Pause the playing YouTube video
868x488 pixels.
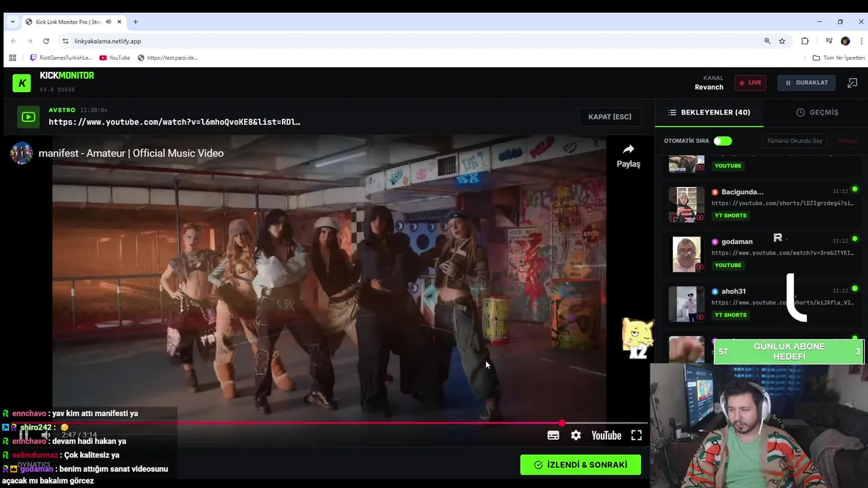tap(24, 434)
